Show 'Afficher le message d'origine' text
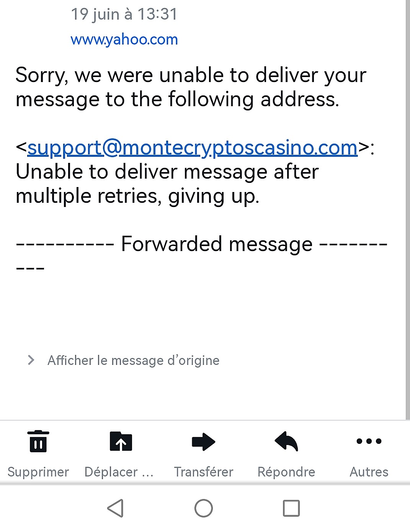This screenshot has height=532, width=410. pos(133,360)
